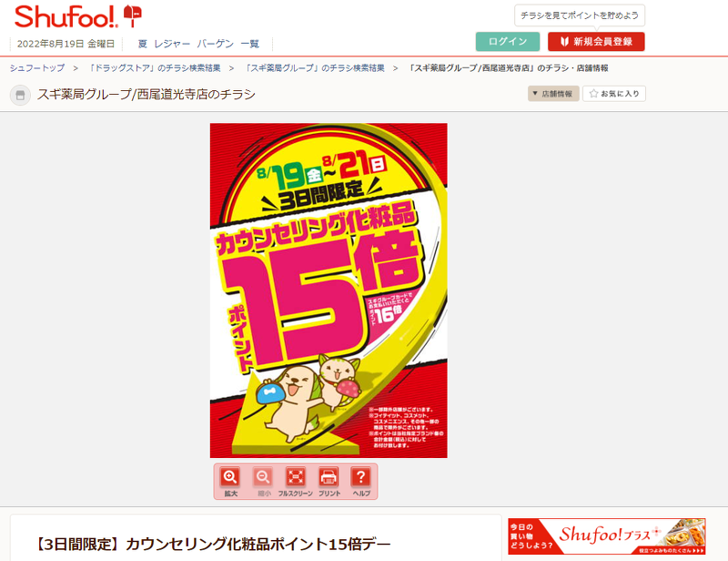Click the 15倍 point flyer image
728x561 pixels.
point(329,291)
